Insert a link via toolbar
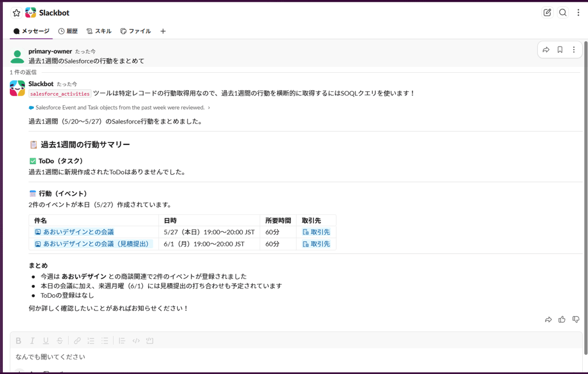Image resolution: width=588 pixels, height=374 pixels. [78, 341]
